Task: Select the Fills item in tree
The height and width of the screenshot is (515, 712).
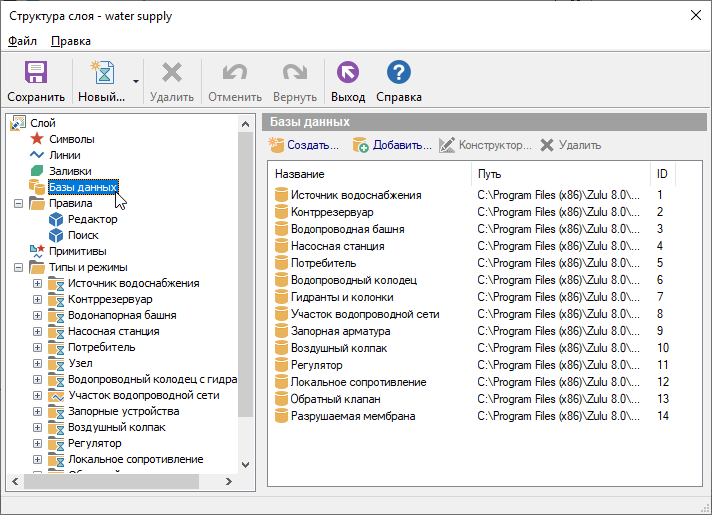Action: (x=71, y=171)
